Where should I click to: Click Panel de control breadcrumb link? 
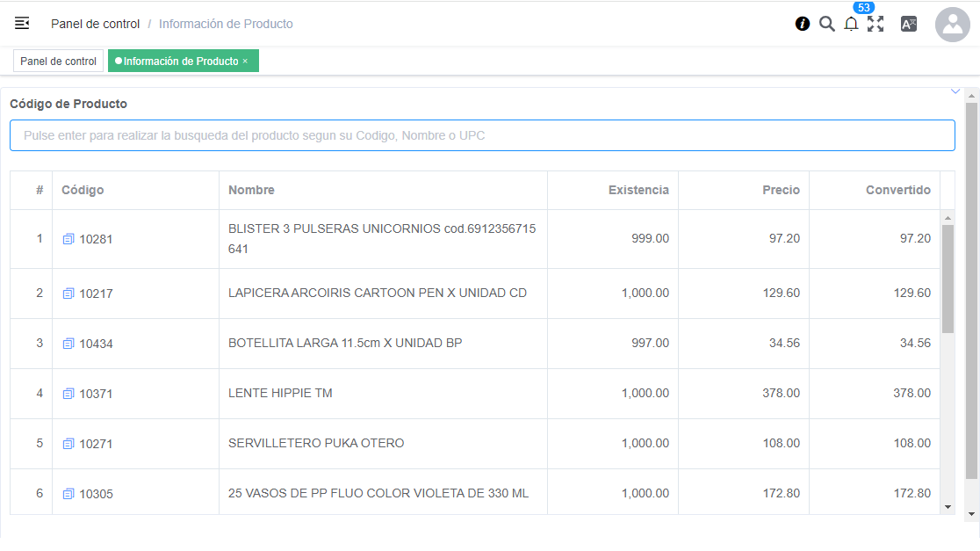coord(95,24)
